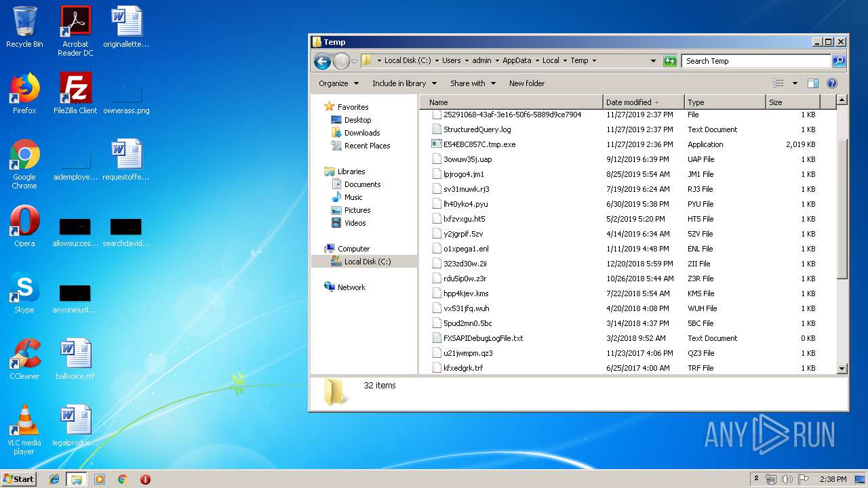Open Google Chrome desktop shortcut

tap(24, 164)
